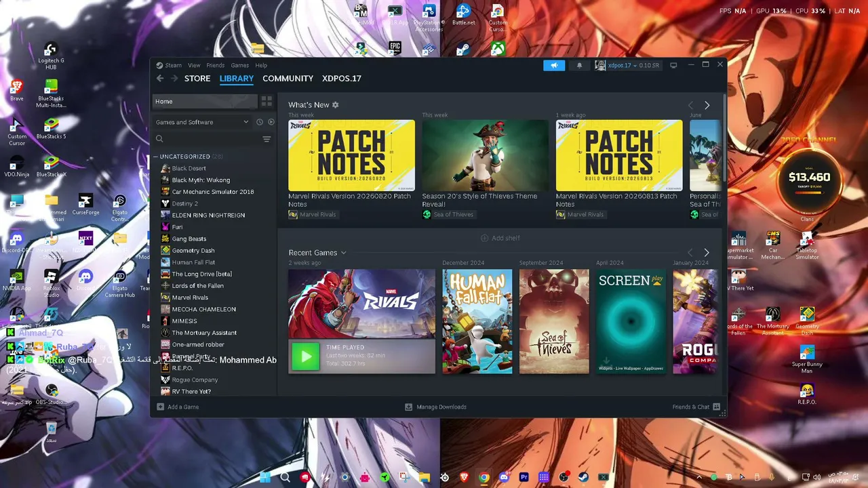The image size is (868, 488).
Task: Open Season 20's Style of Thieves news
Action: pyautogui.click(x=485, y=155)
